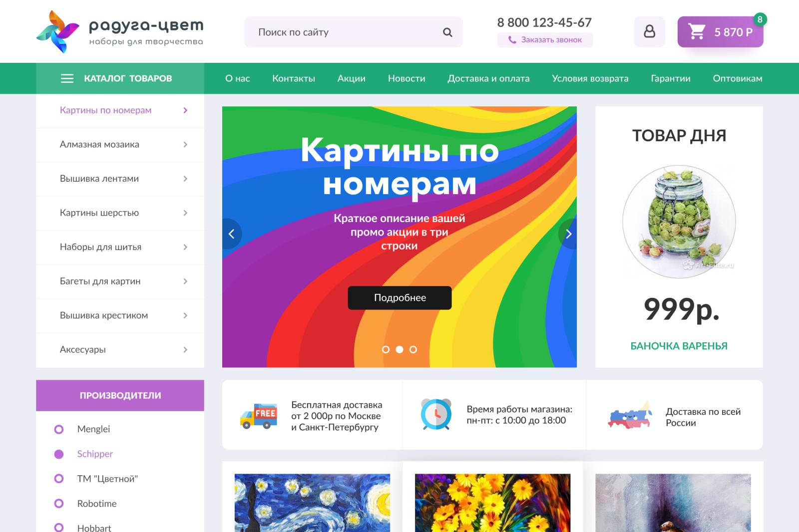The image size is (799, 532).
Task: Click the Радуга-цвет pinwheel logo
Action: (x=57, y=32)
